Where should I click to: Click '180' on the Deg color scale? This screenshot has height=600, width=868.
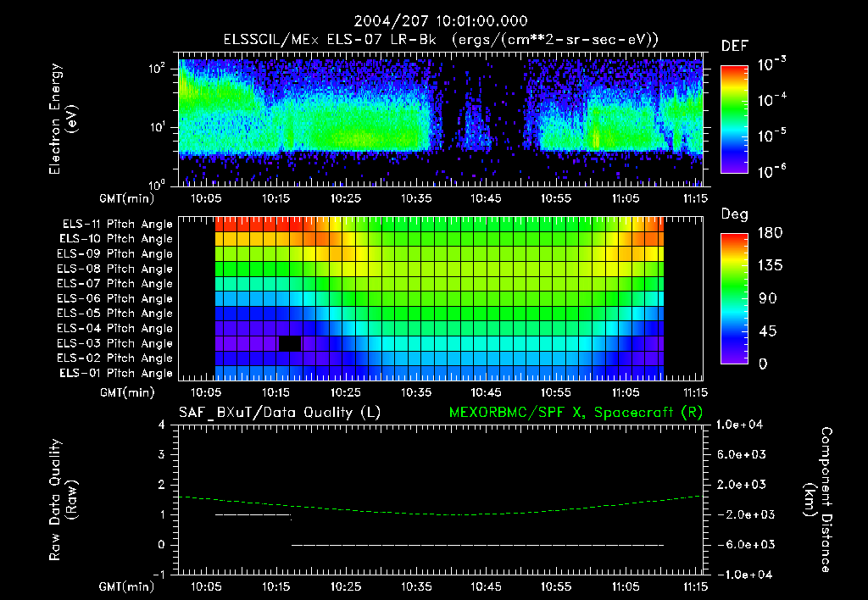(770, 232)
